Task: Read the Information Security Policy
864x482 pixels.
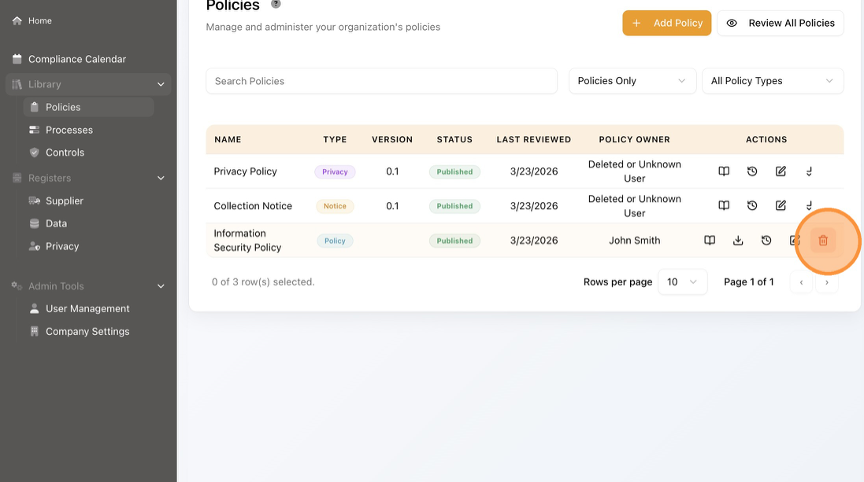Action: click(709, 241)
